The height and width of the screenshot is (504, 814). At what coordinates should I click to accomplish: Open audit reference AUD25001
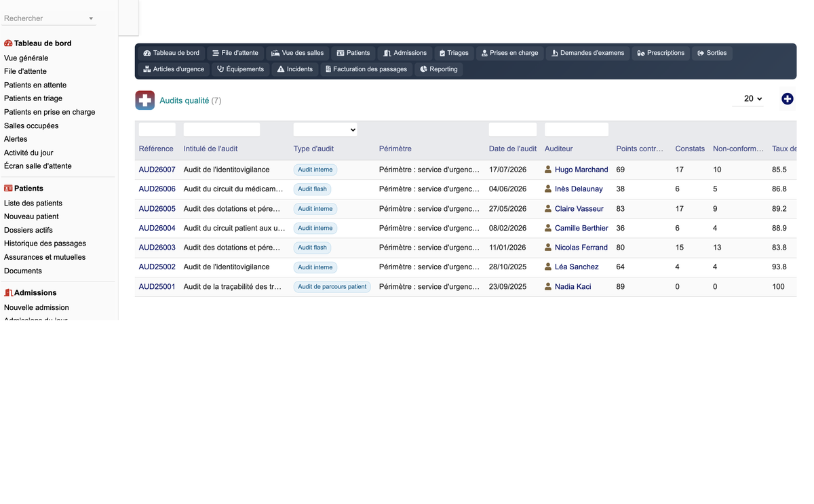(x=157, y=287)
